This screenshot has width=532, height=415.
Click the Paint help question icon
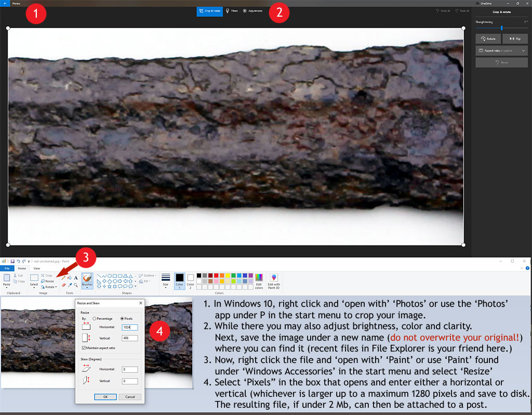point(528,268)
